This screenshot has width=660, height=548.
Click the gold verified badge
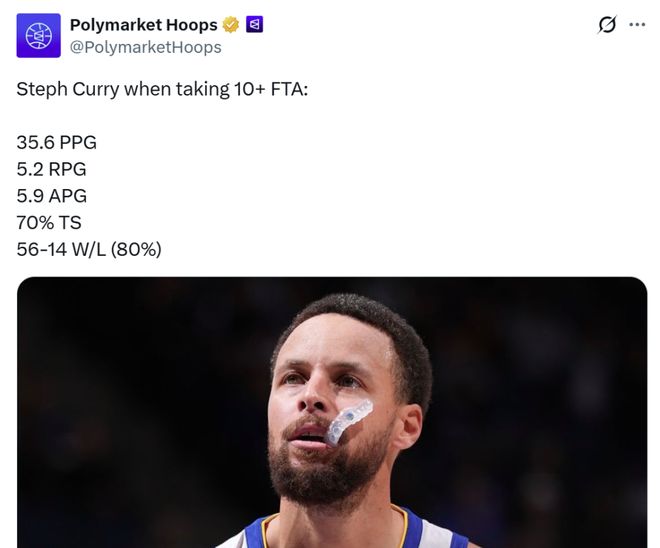coord(231,25)
